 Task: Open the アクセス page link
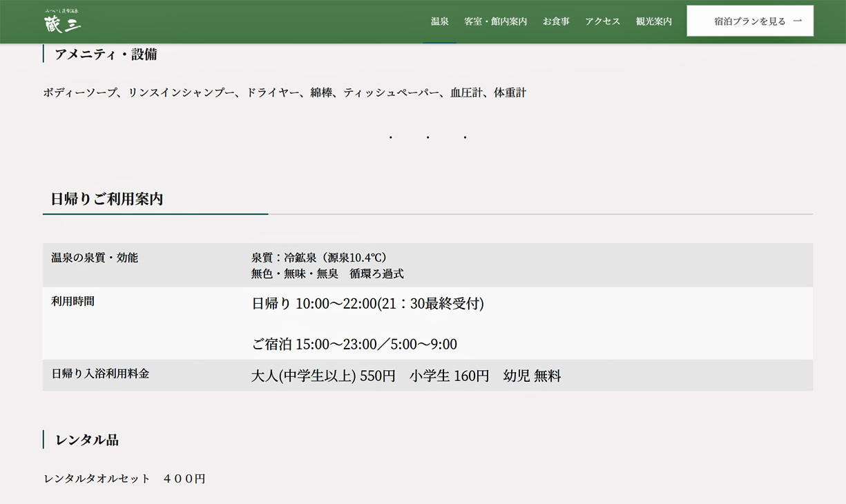click(x=602, y=21)
